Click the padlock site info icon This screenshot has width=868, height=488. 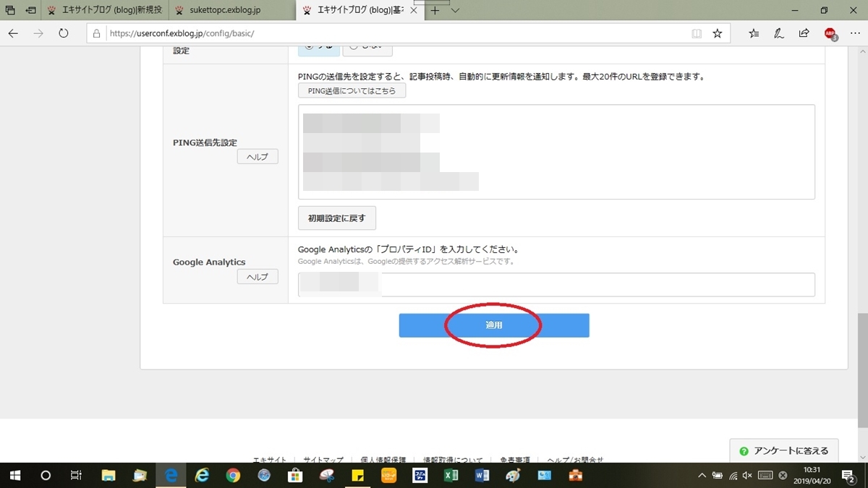point(96,33)
